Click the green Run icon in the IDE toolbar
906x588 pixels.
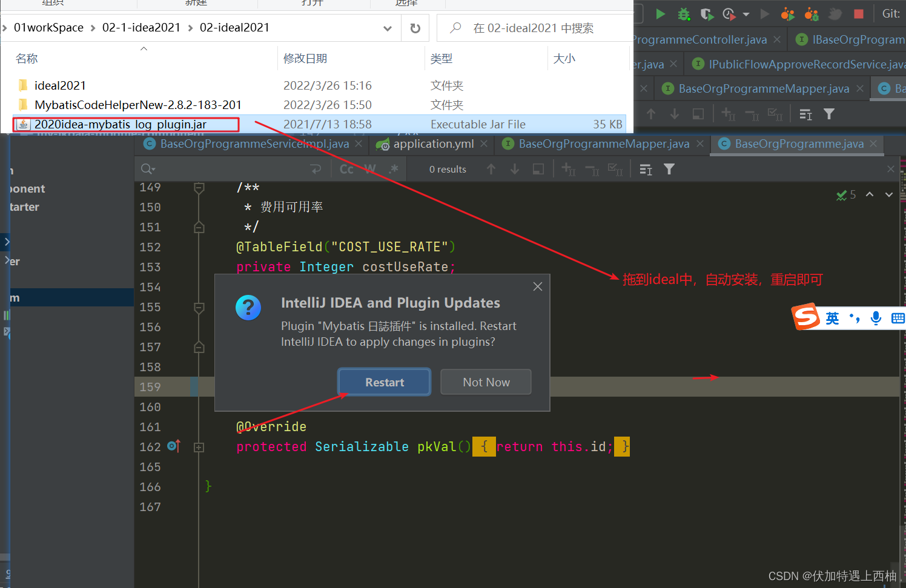[661, 13]
